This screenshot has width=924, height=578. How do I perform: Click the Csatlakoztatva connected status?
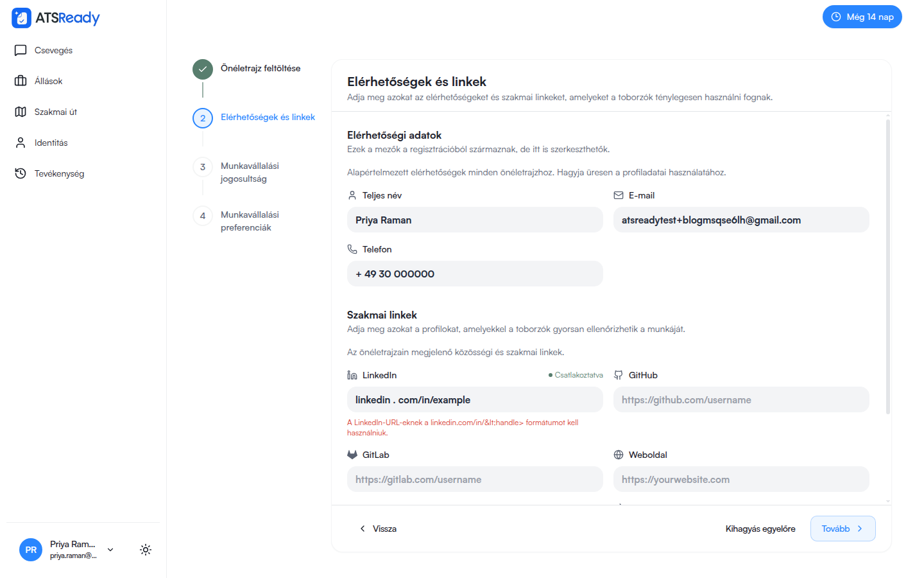[x=576, y=375]
